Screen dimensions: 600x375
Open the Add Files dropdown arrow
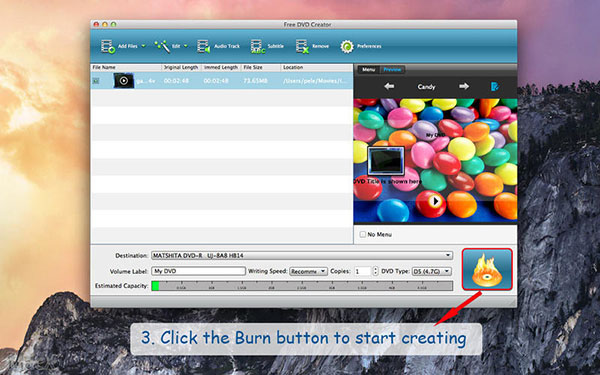point(143,46)
